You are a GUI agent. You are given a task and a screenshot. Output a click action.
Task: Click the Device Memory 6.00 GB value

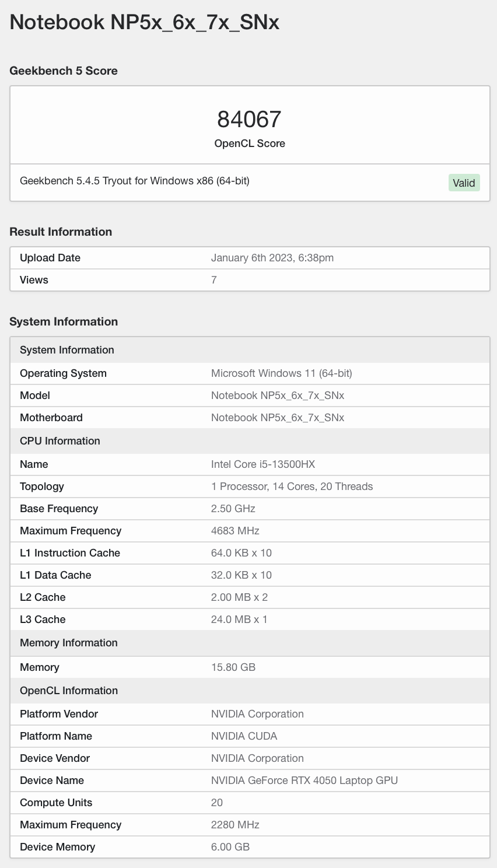(x=230, y=847)
